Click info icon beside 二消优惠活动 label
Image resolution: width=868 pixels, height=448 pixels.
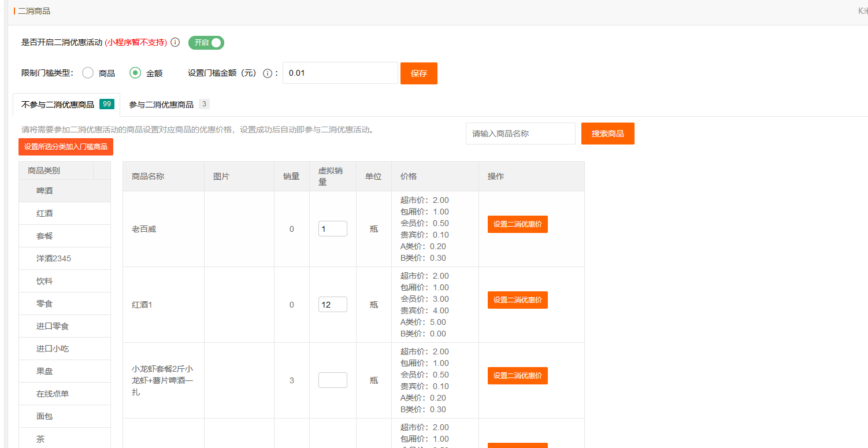175,42
